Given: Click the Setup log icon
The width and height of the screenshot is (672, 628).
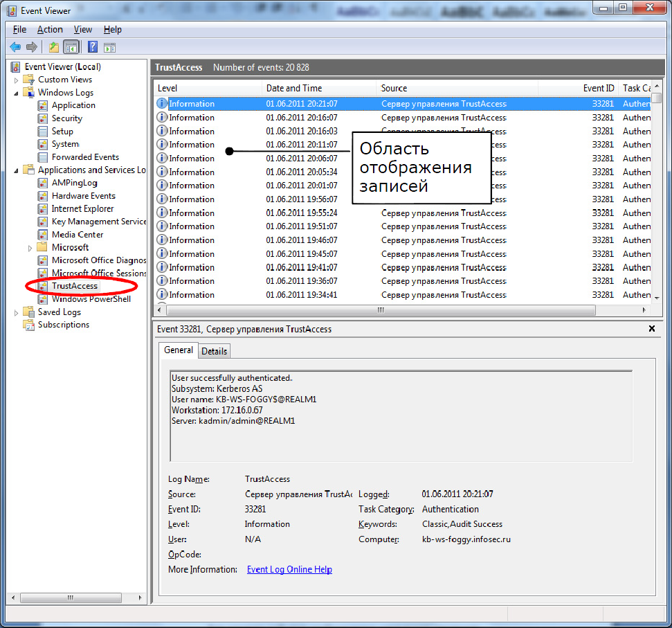Looking at the screenshot, I should click(42, 131).
